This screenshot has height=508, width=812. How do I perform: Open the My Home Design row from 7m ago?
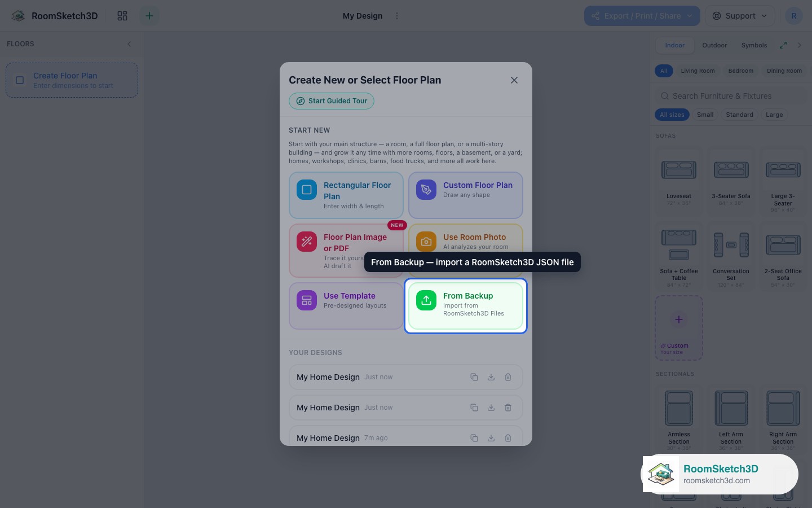pyautogui.click(x=406, y=436)
